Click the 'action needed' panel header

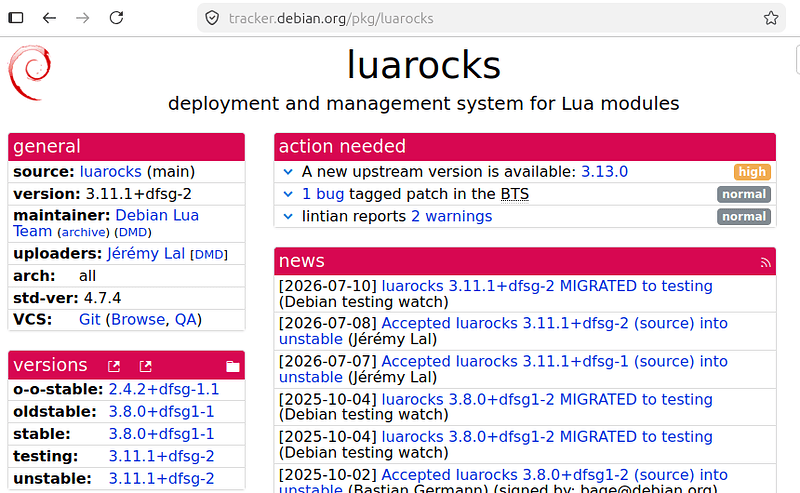pyautogui.click(x=525, y=146)
